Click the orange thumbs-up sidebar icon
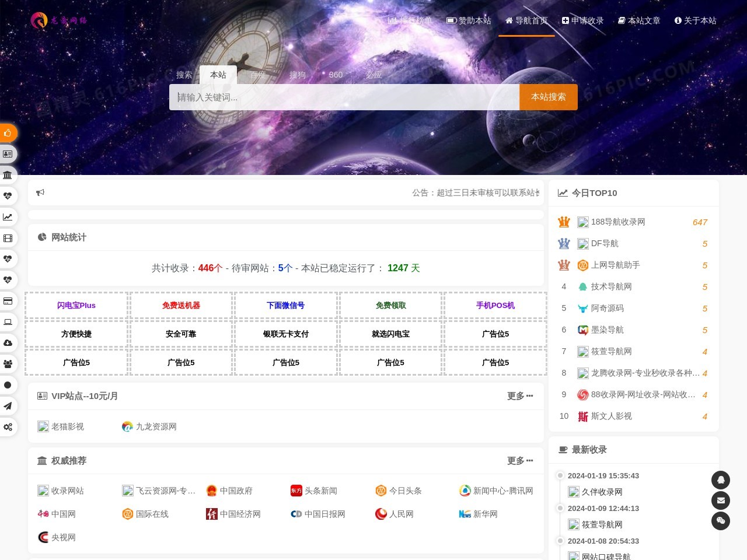The width and height of the screenshot is (747, 560). coord(8,133)
